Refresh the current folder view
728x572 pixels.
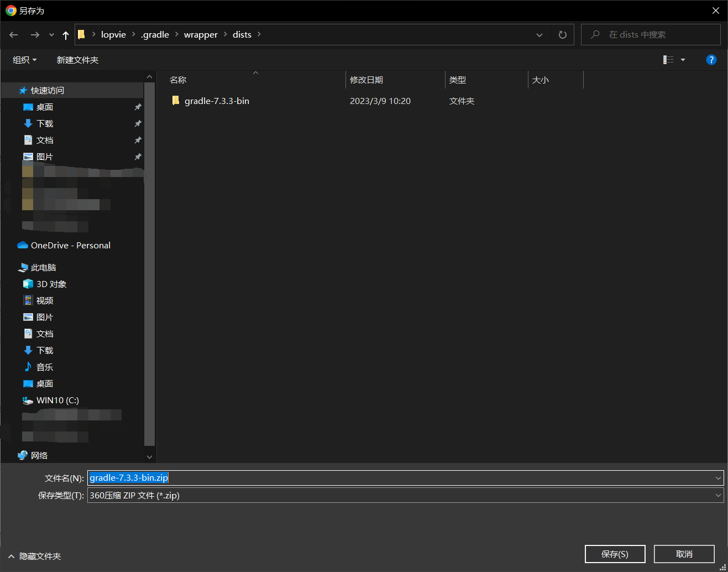[562, 34]
